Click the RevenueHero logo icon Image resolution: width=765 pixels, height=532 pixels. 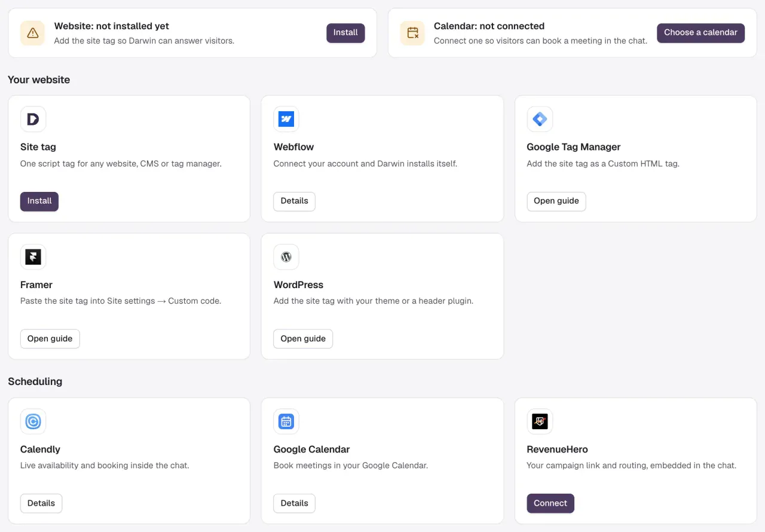tap(540, 421)
